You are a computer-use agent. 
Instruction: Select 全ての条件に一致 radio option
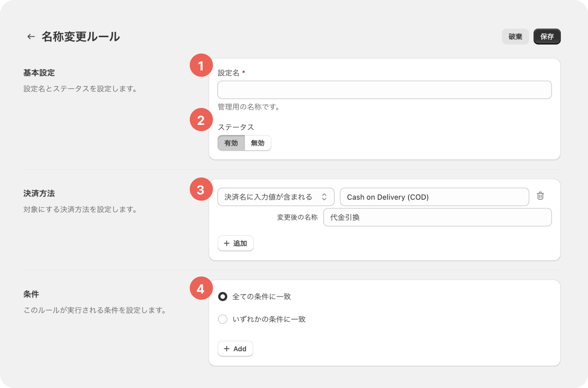tap(223, 297)
